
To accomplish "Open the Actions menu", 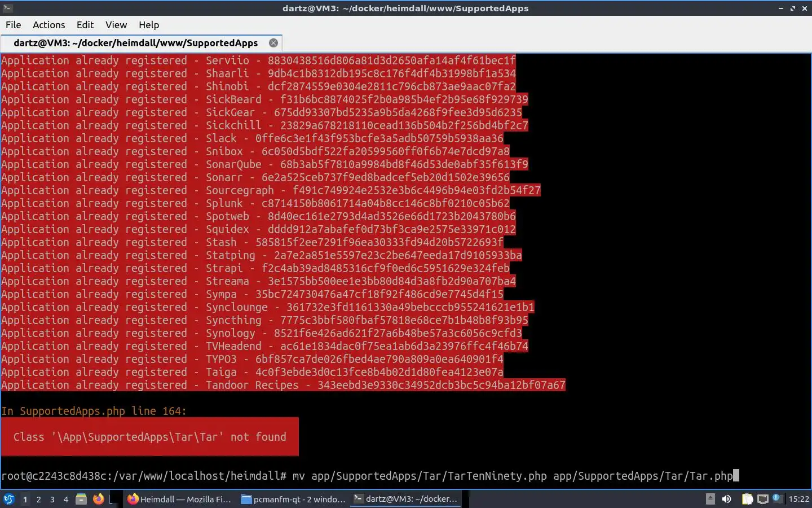I will pos(48,25).
